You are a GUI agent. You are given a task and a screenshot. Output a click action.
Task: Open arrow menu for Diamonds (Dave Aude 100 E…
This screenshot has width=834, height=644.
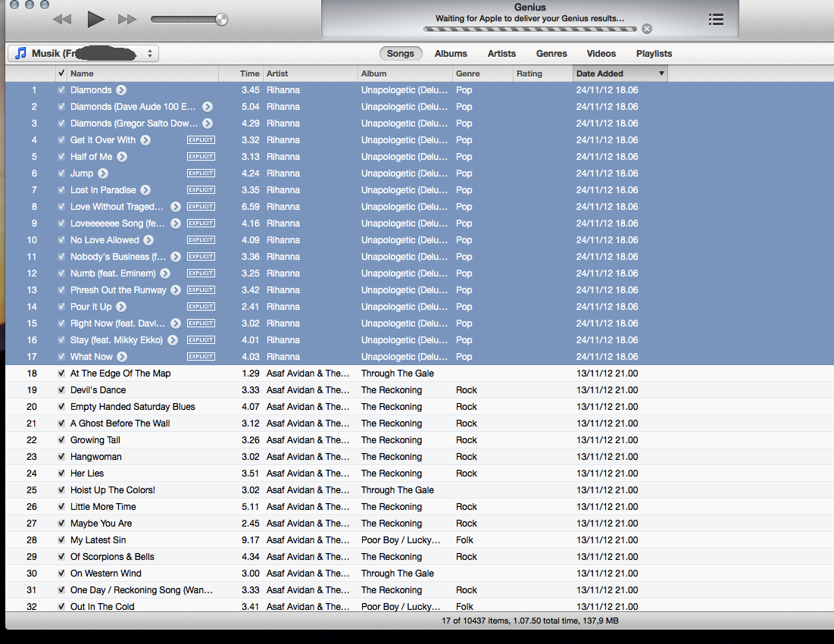coord(208,107)
